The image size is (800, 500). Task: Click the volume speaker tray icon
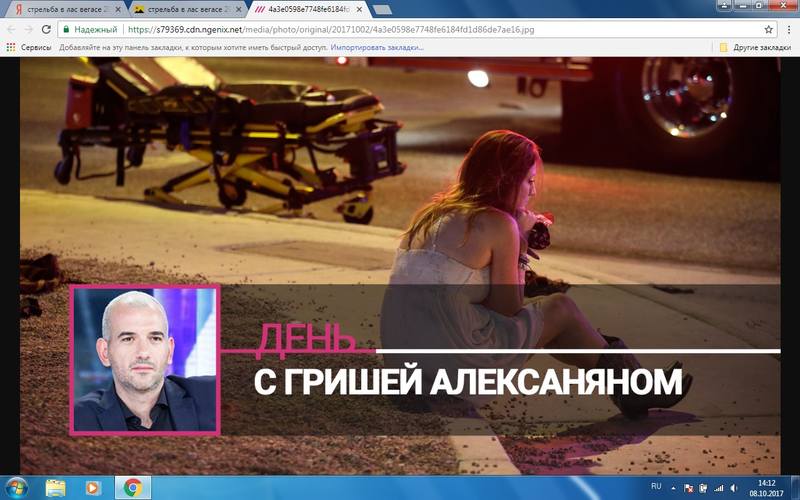click(734, 488)
